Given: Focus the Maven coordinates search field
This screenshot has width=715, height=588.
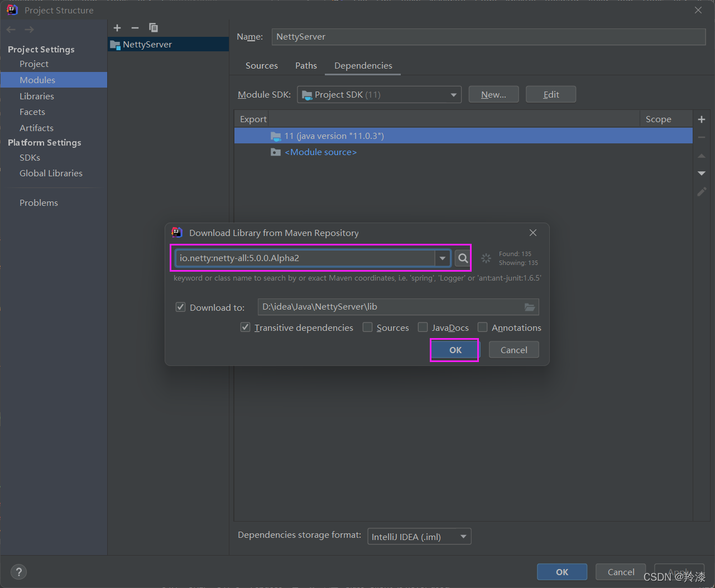Looking at the screenshot, I should tap(305, 258).
